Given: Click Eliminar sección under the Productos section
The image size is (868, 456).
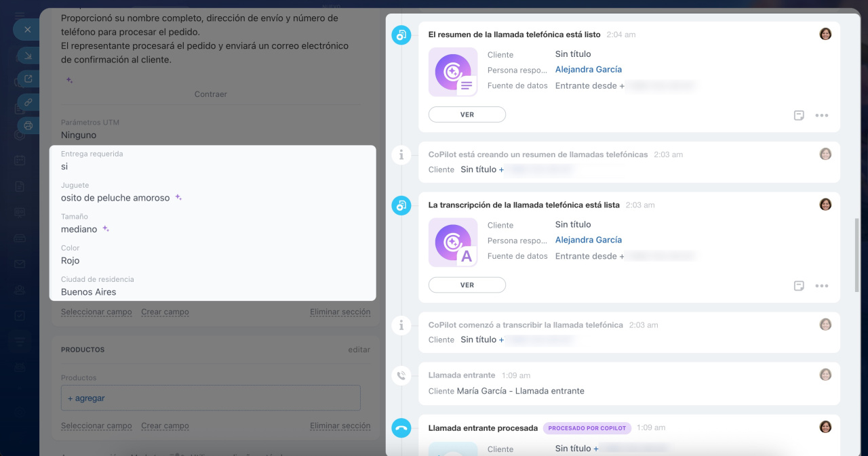Looking at the screenshot, I should click(x=340, y=426).
